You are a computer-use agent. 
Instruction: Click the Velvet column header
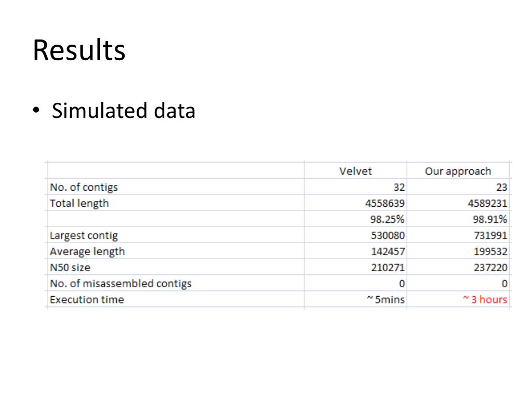click(355, 171)
